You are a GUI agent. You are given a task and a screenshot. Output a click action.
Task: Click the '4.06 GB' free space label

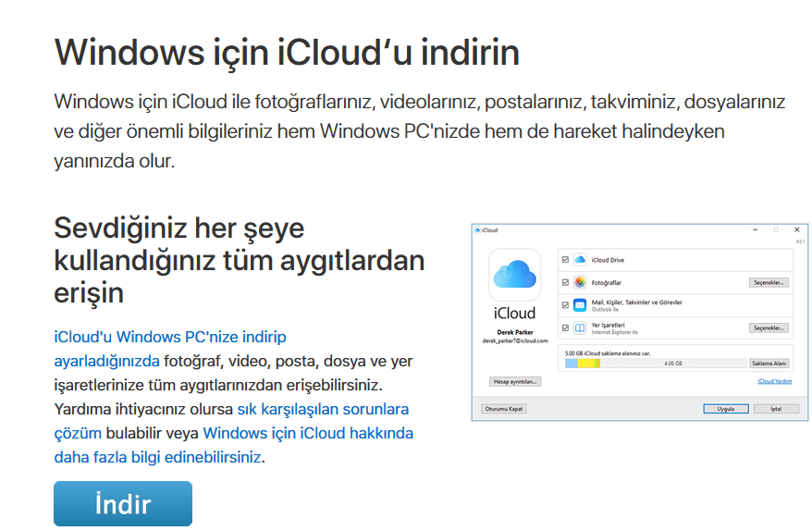672,364
